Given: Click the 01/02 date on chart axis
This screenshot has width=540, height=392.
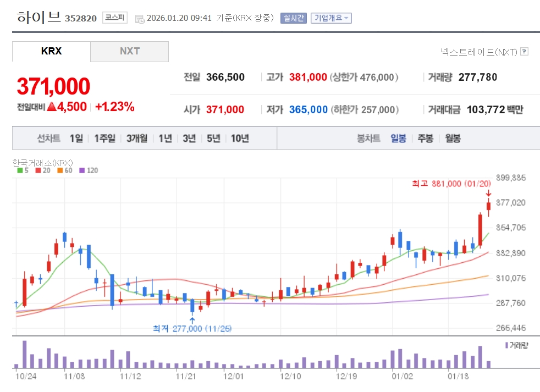Looking at the screenshot, I should 402,376.
